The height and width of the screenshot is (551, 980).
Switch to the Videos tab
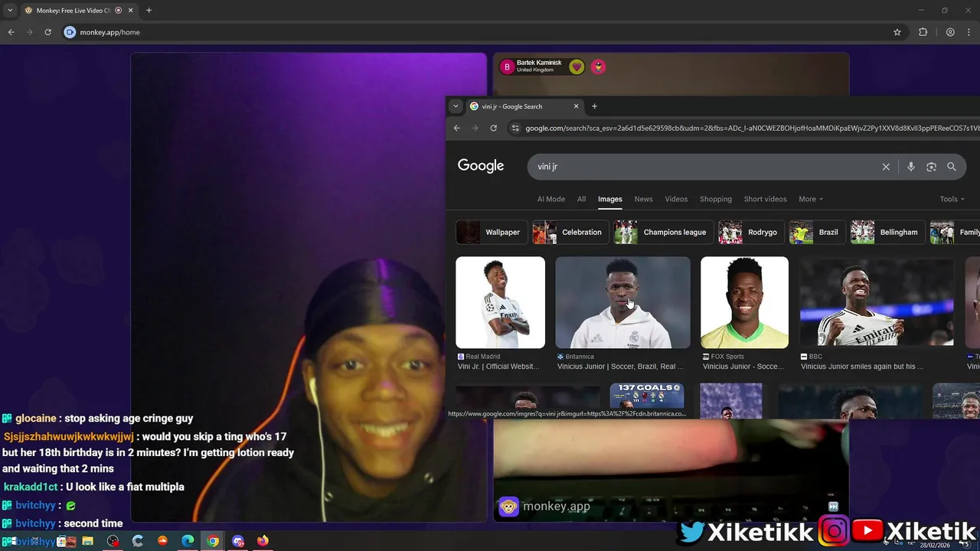pyautogui.click(x=676, y=199)
